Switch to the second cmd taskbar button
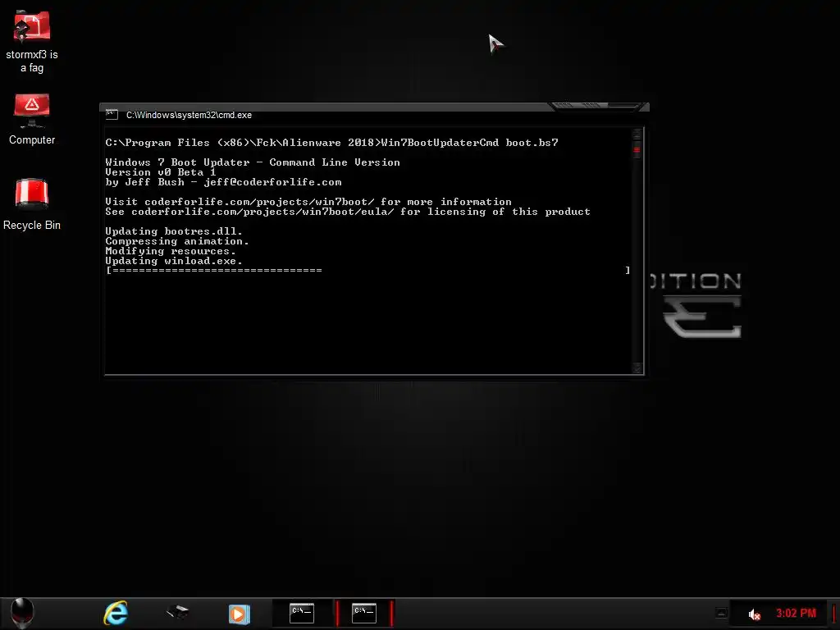840x630 pixels. 364,613
